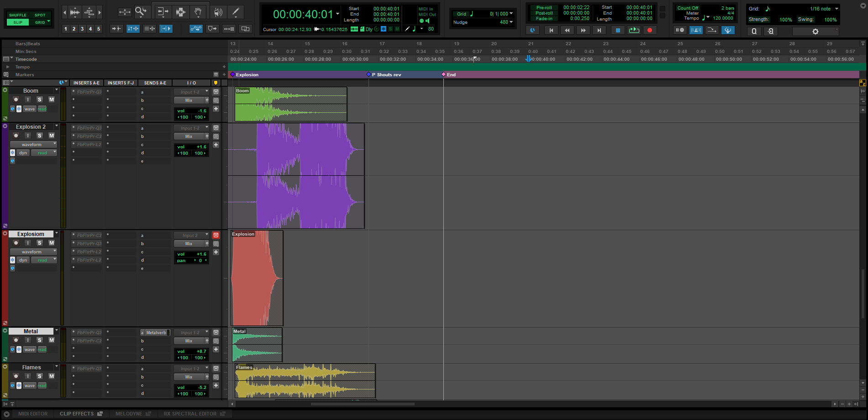Image resolution: width=868 pixels, height=420 pixels.
Task: Click the track height zoom icon
Action: 89,12
